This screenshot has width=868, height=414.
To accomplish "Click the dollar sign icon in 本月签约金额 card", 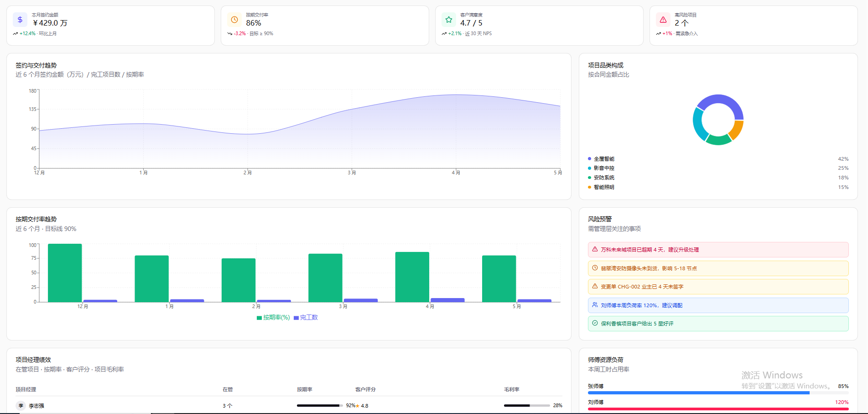I will pos(20,20).
